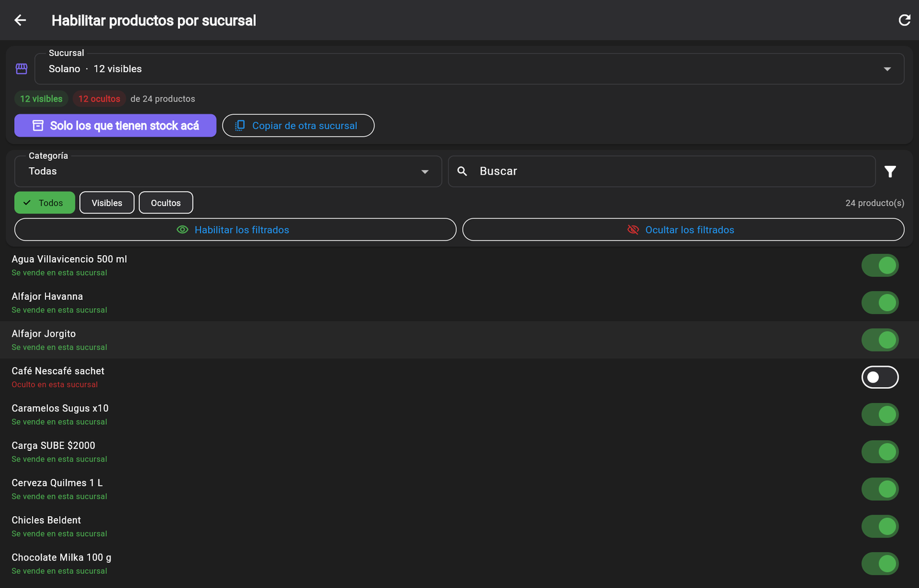Click Chocolate Milka 100 g product name

coord(61,557)
